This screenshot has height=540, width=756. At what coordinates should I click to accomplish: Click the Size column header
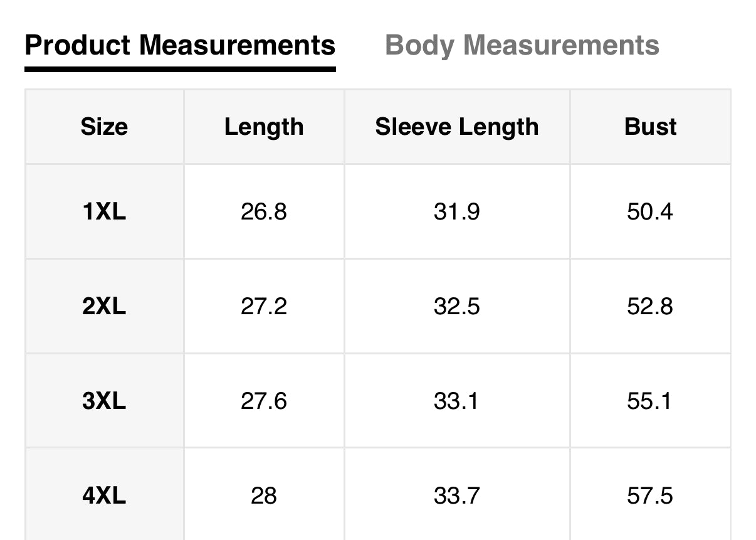click(x=104, y=127)
